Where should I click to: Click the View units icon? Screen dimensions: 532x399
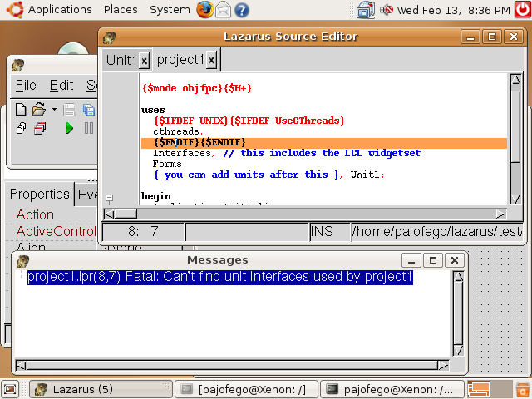pos(22,128)
